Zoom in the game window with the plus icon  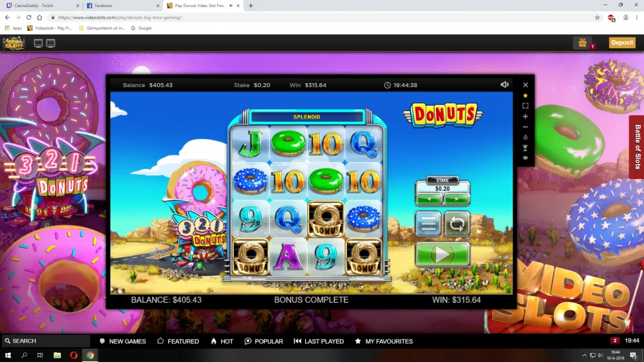pyautogui.click(x=526, y=117)
